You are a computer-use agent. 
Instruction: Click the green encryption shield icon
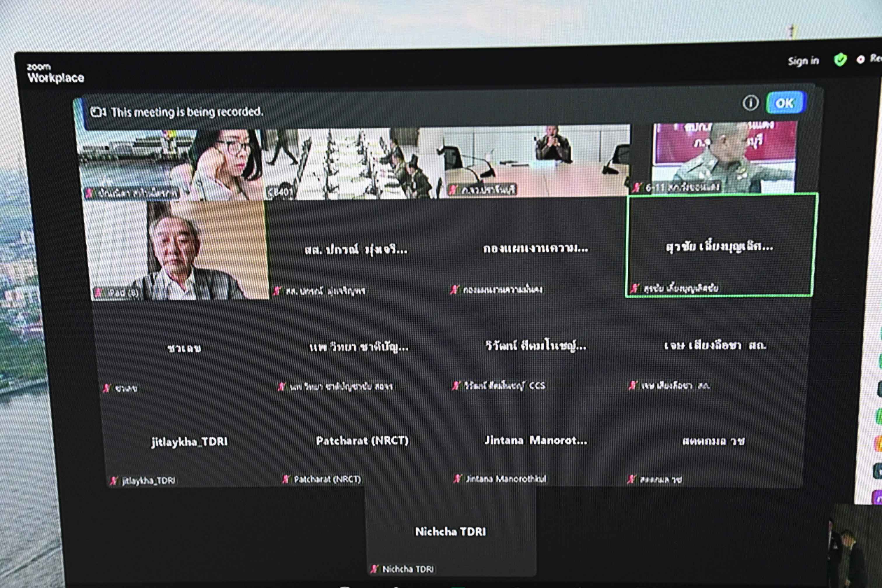pyautogui.click(x=840, y=60)
